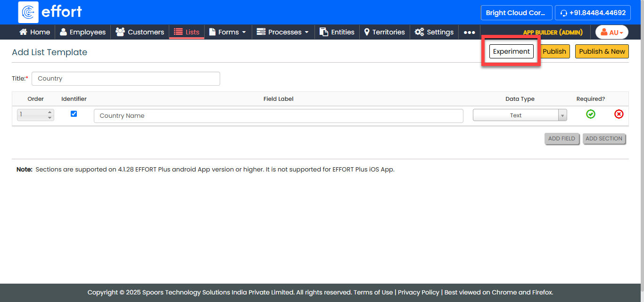Click the green Required checkmark icon
Screen dimensions: 644x302
click(590, 114)
